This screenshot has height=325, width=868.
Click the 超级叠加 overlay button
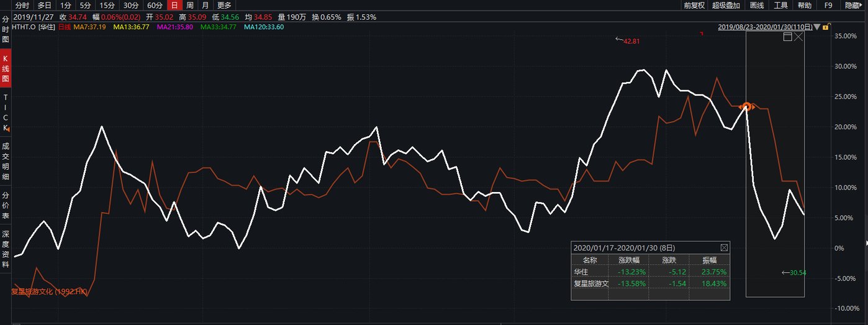coord(726,5)
